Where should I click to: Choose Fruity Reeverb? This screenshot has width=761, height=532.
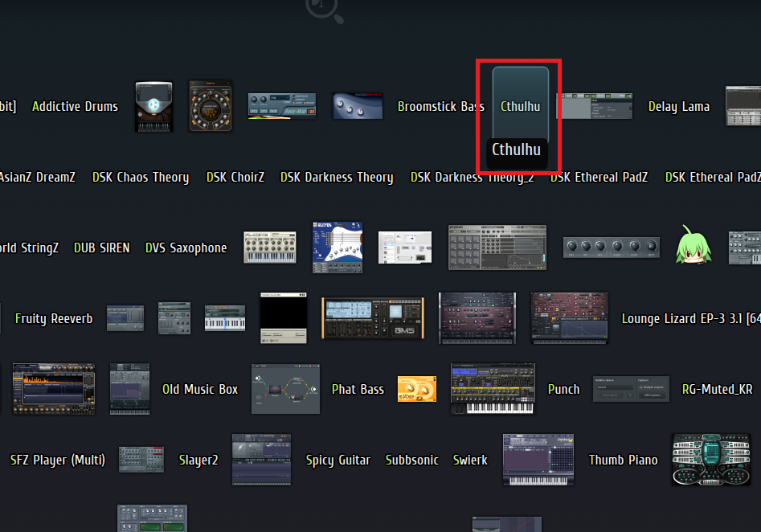tap(53, 318)
